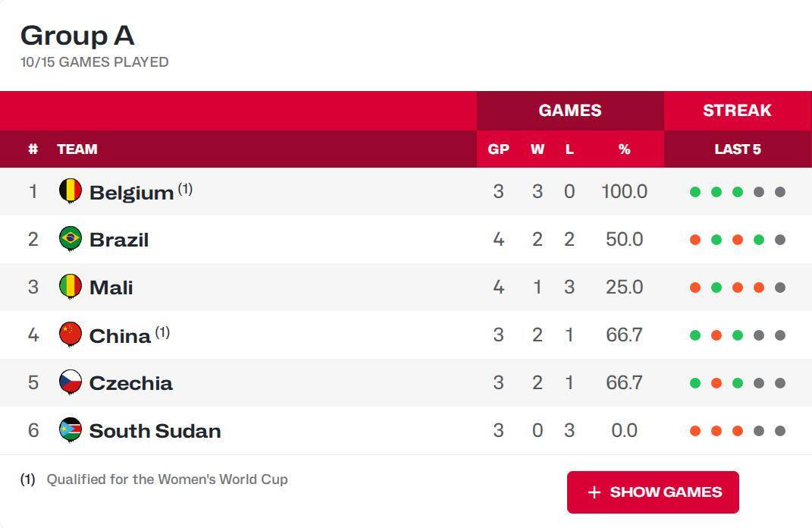Click Brazil's first orange streak dot

[x=695, y=240]
